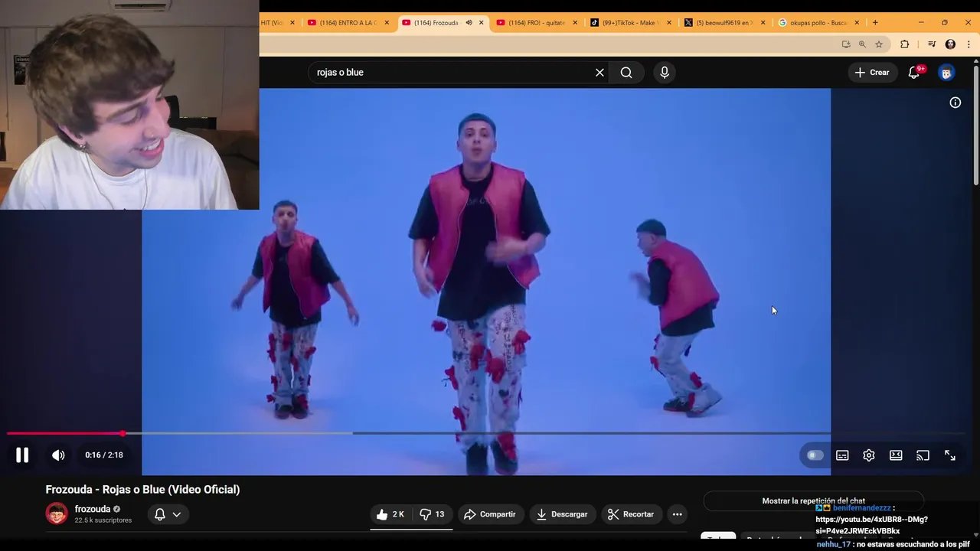Click the install app icon in address bar
980x551 pixels.
846,44
